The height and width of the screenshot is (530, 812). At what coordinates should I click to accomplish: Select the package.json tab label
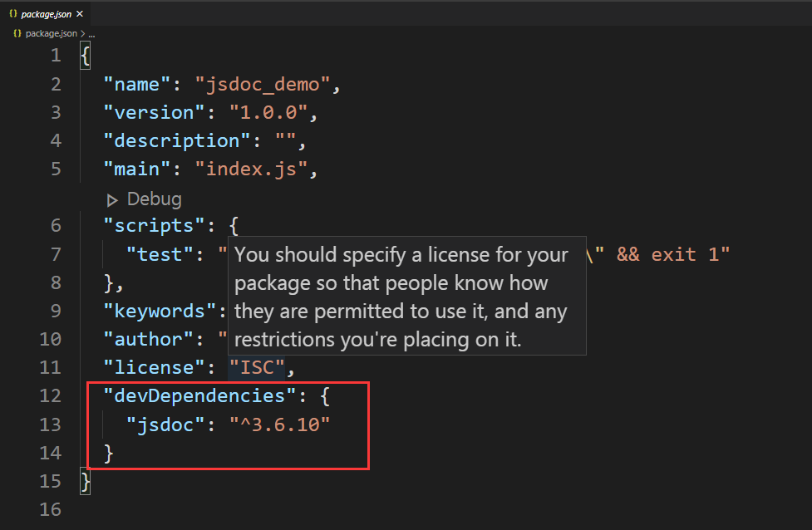(x=46, y=14)
